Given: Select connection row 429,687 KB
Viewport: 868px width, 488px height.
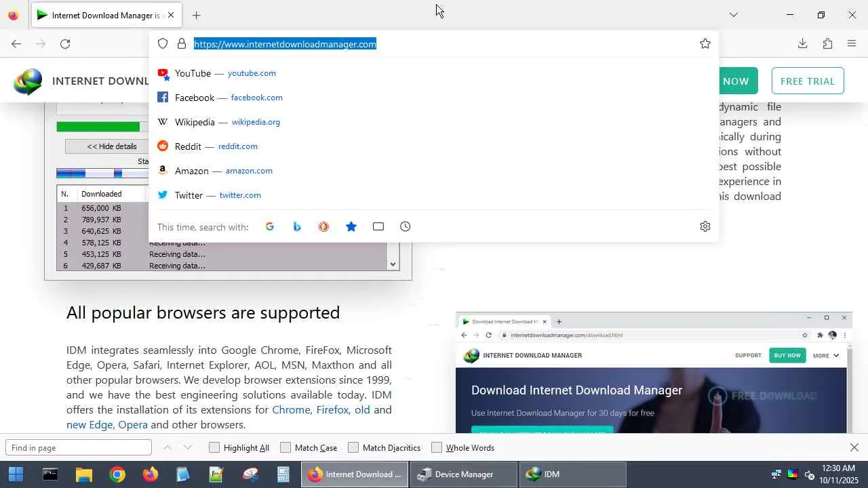Looking at the screenshot, I should [x=222, y=266].
